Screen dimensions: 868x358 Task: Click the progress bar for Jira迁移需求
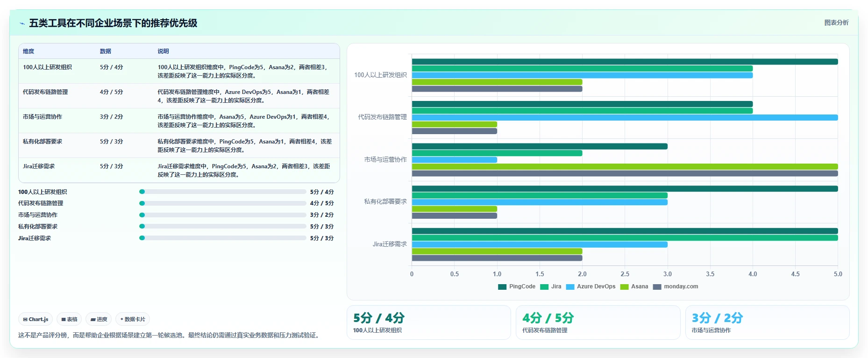[x=223, y=238]
